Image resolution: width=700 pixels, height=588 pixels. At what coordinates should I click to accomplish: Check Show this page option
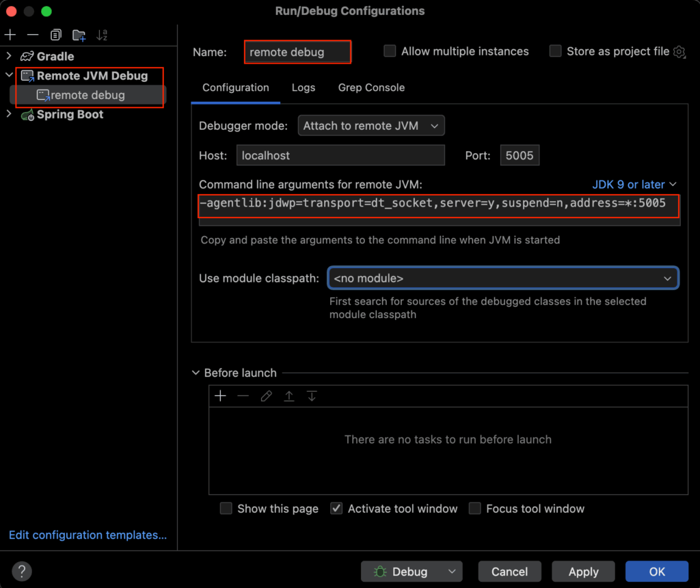pos(226,509)
